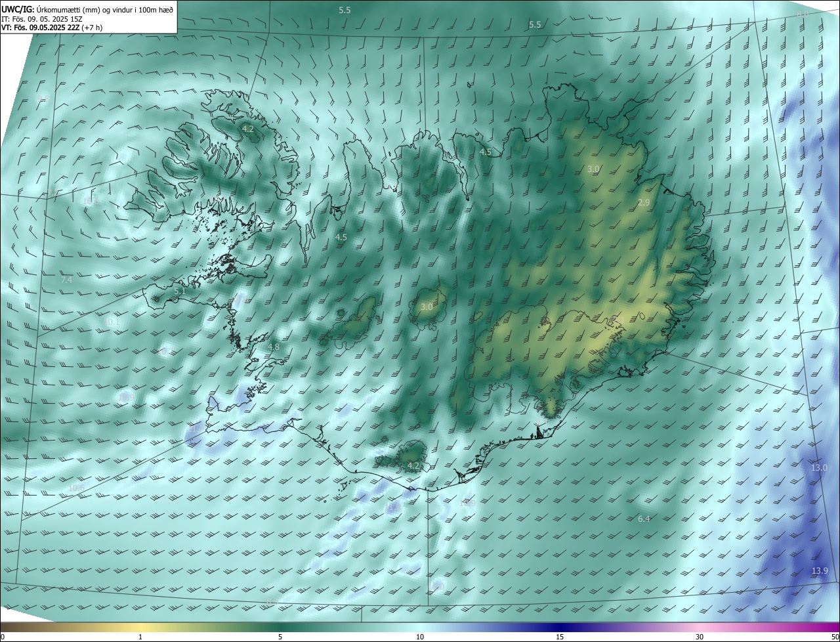840x642 pixels.
Task: Click the 3.0 label in the northeast highlands
Action: tap(593, 169)
